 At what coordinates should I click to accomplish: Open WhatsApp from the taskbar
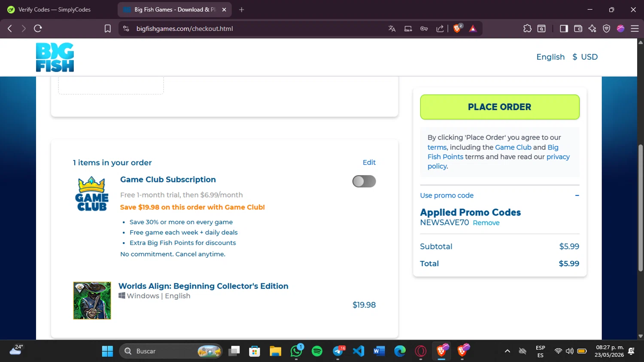[x=296, y=351]
